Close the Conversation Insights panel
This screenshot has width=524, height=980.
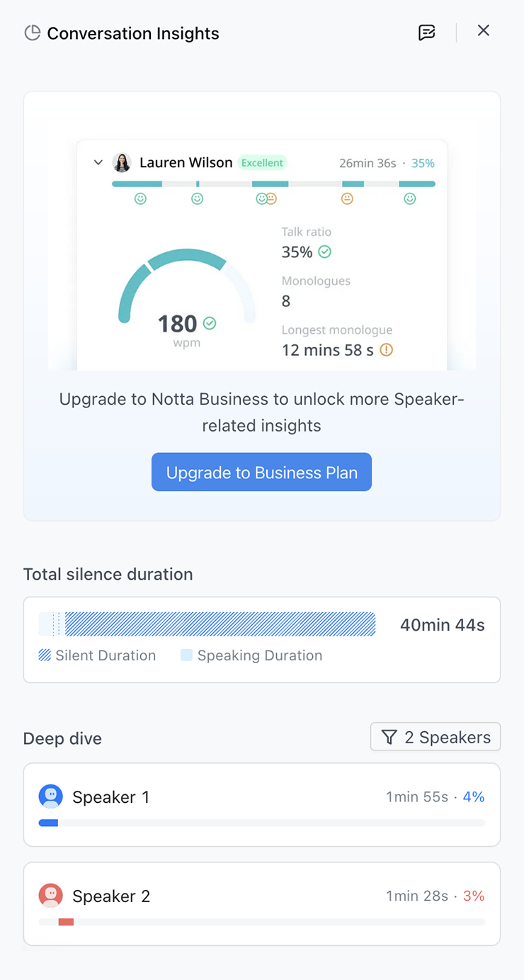[484, 30]
